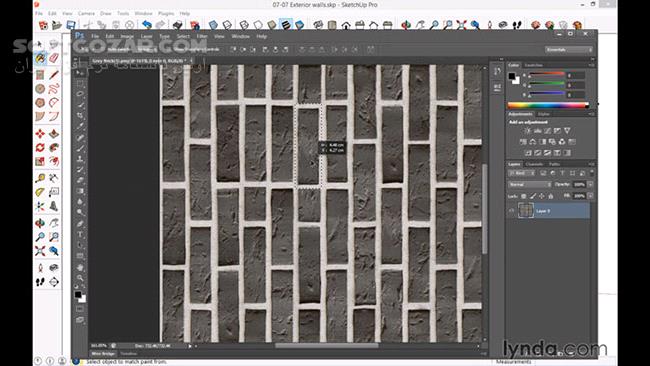Select SketchUp Paint Bucket tool
The width and height of the screenshot is (650, 366).
point(40,58)
